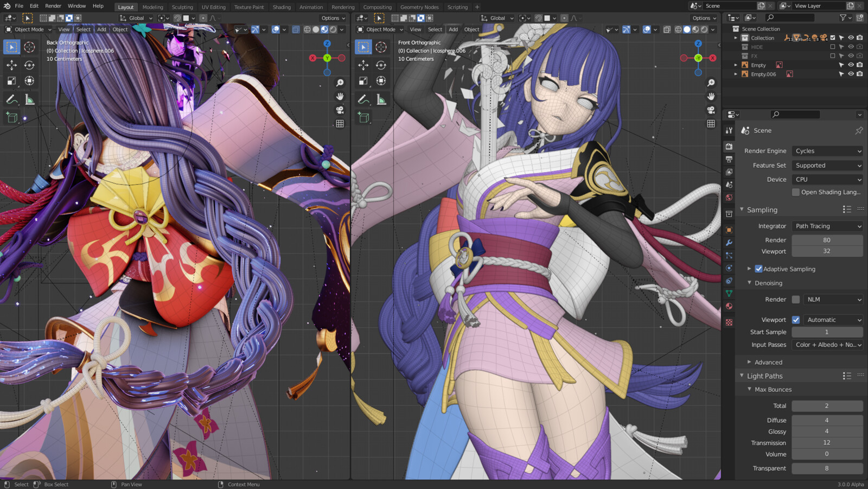Open the World properties tab
Screen dimensions: 868x489
[x=729, y=198]
